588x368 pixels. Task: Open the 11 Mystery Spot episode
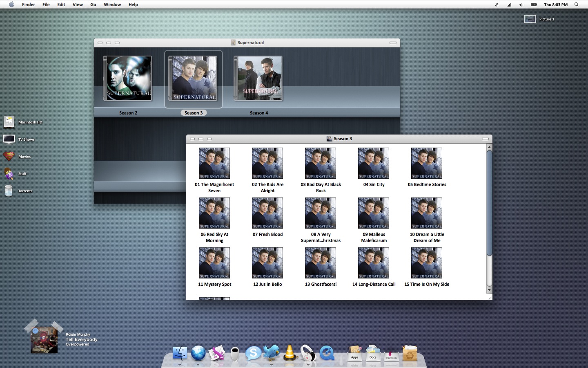point(214,263)
